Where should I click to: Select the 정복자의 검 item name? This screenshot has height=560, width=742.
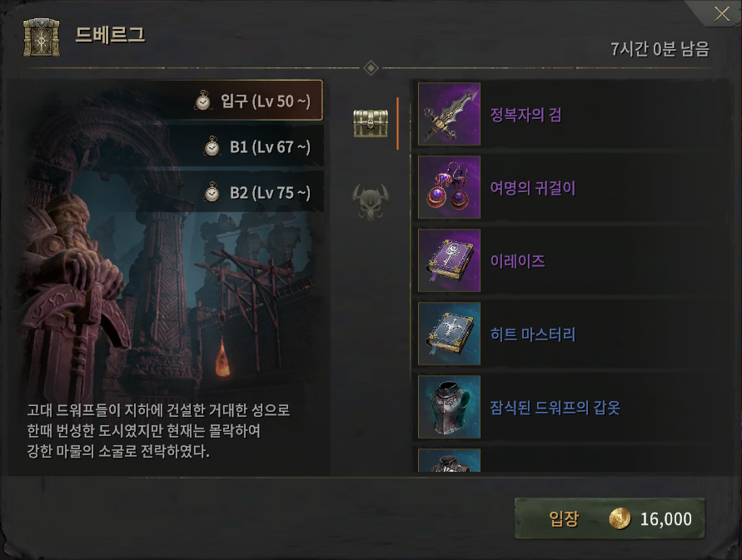[525, 115]
